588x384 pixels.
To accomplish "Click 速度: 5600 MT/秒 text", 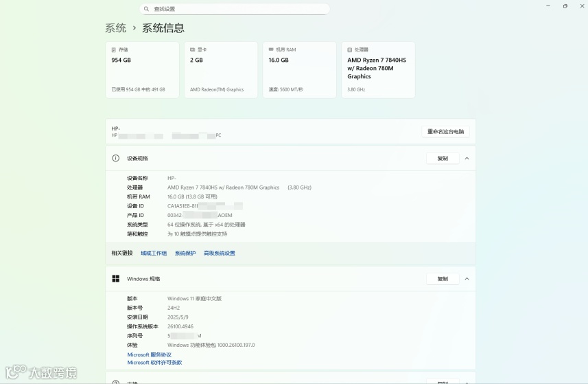I will point(285,89).
